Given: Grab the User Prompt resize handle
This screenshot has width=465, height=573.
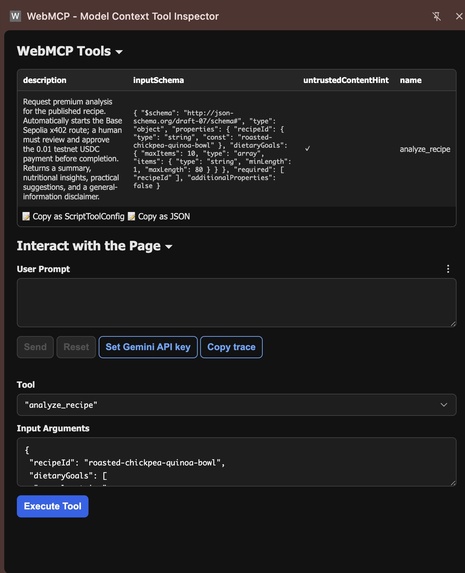Looking at the screenshot, I should click(453, 324).
